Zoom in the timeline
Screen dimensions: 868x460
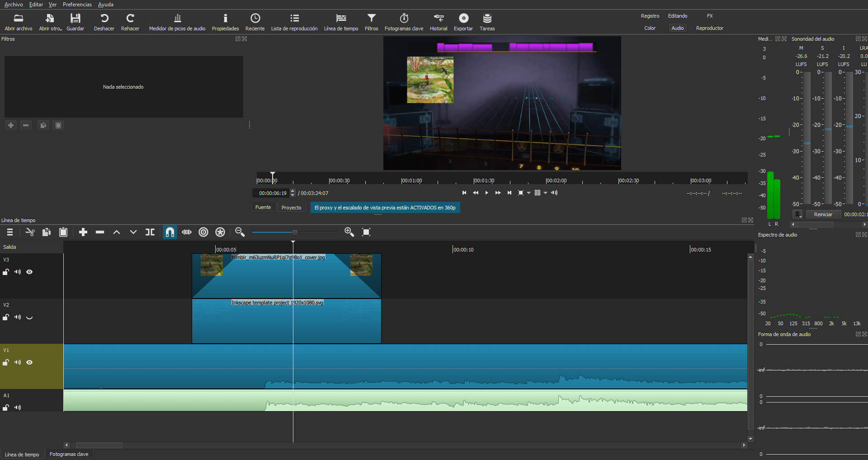(349, 232)
